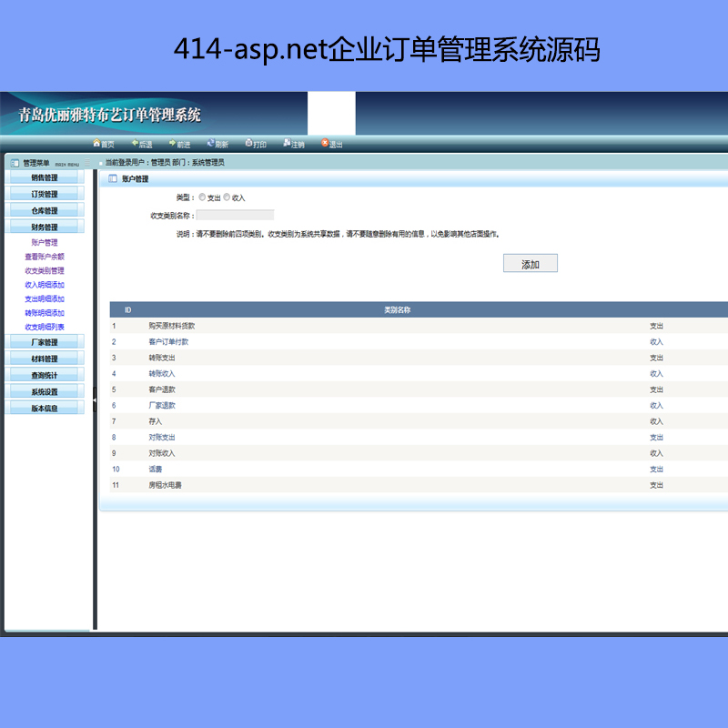
Task: Click the 管理菜单 panel header icon
Action: tap(15, 163)
